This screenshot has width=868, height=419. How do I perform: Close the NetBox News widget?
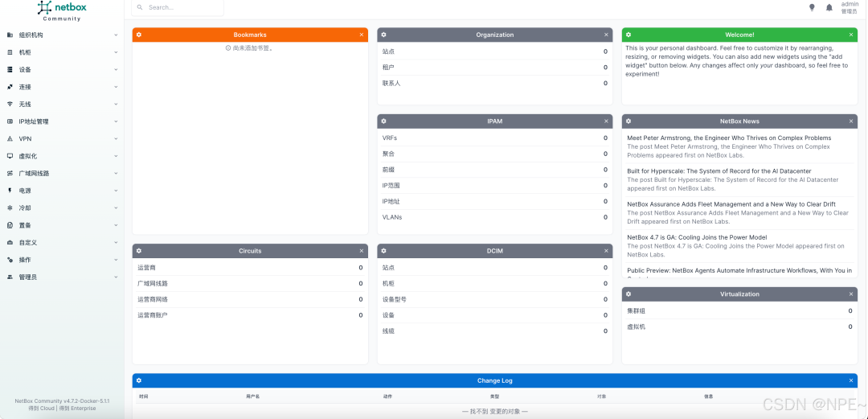point(851,121)
